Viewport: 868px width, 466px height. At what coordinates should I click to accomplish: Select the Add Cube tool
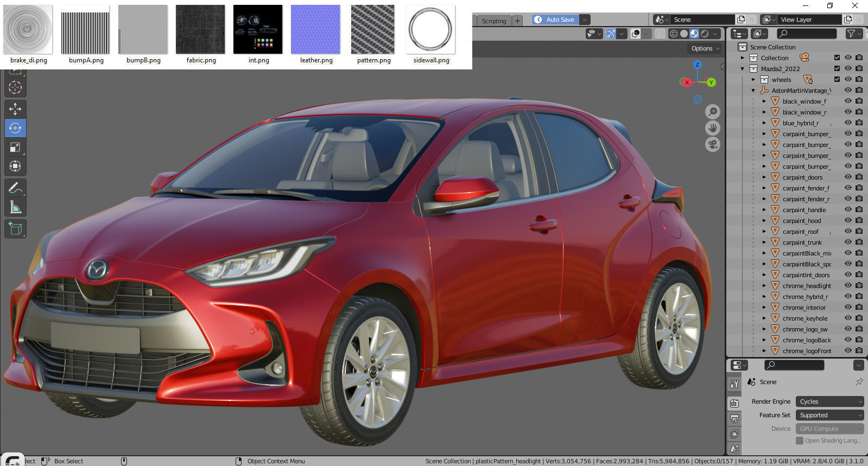[x=15, y=229]
